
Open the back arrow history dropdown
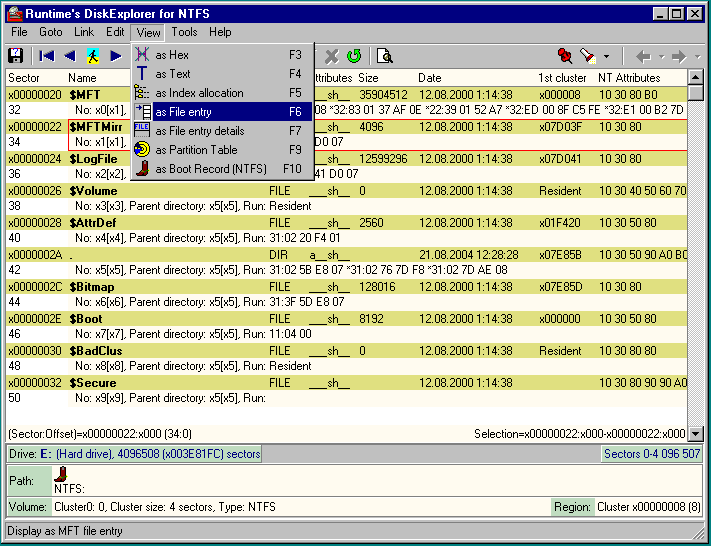(661, 57)
